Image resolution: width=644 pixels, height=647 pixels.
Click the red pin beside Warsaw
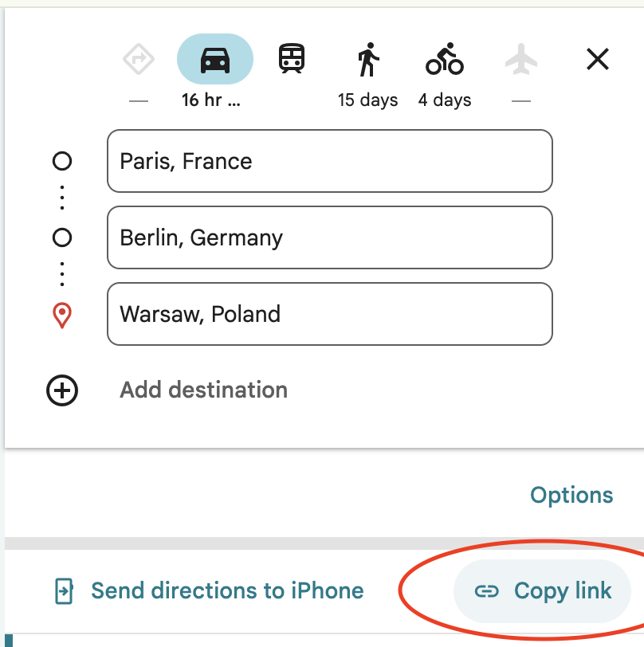pyautogui.click(x=62, y=316)
